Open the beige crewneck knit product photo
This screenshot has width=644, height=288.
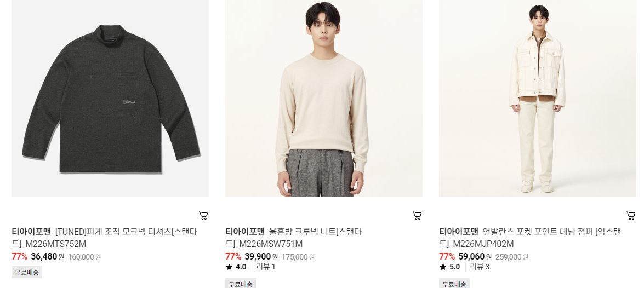pos(323,99)
